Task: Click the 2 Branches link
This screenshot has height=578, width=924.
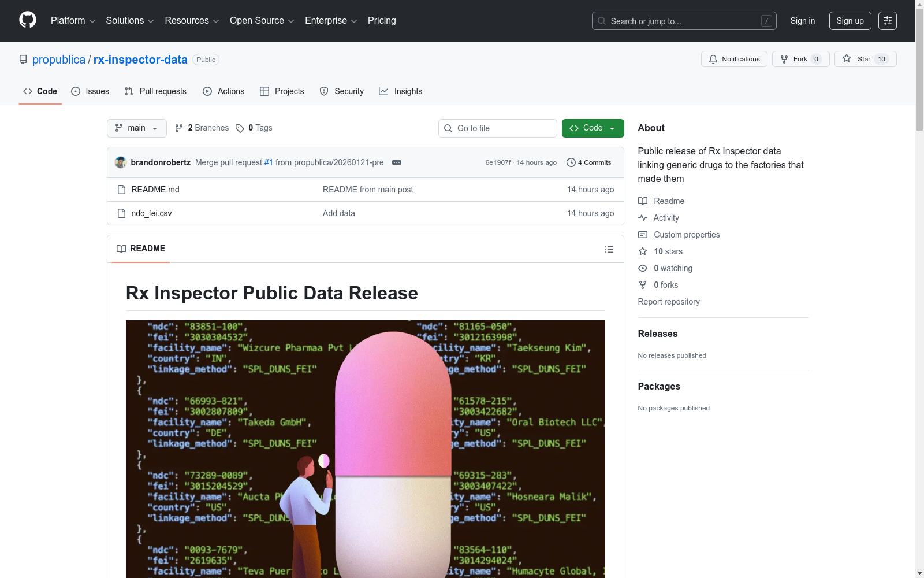Action: [x=202, y=128]
